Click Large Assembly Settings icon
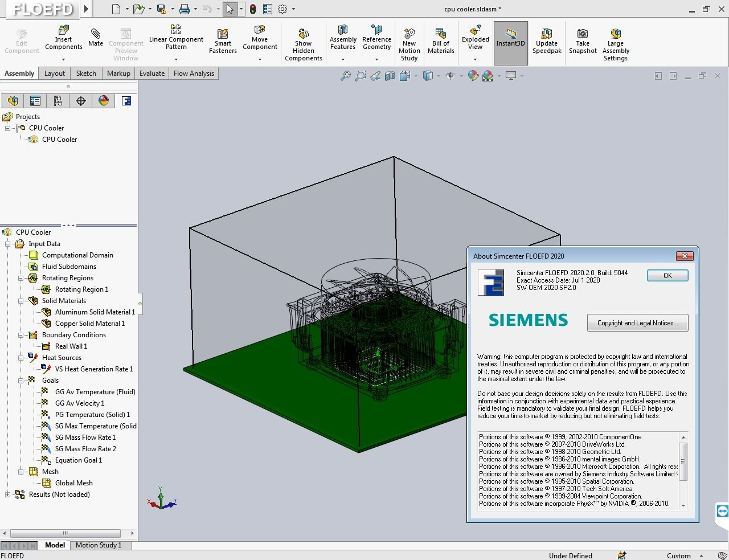This screenshot has height=560, width=729. [616, 33]
